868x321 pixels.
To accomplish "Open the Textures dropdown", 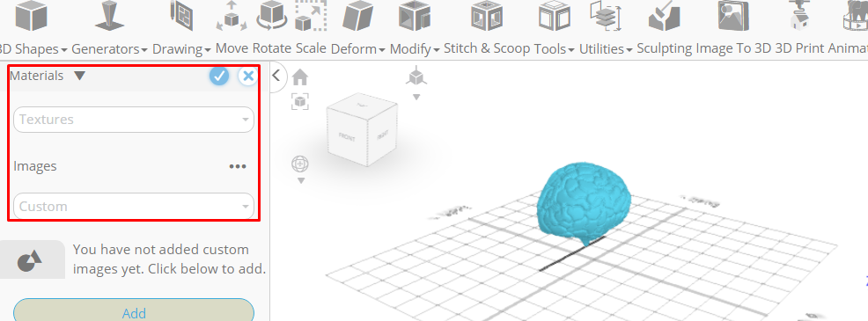I will click(134, 120).
